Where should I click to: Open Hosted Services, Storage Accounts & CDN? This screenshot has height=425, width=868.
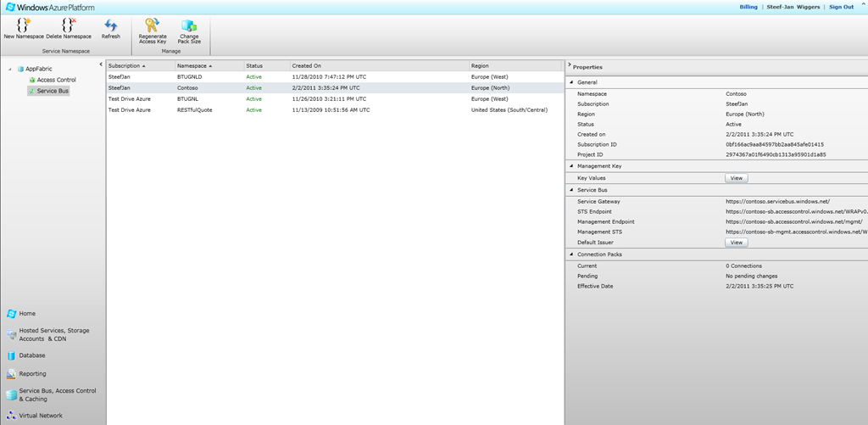pos(54,335)
